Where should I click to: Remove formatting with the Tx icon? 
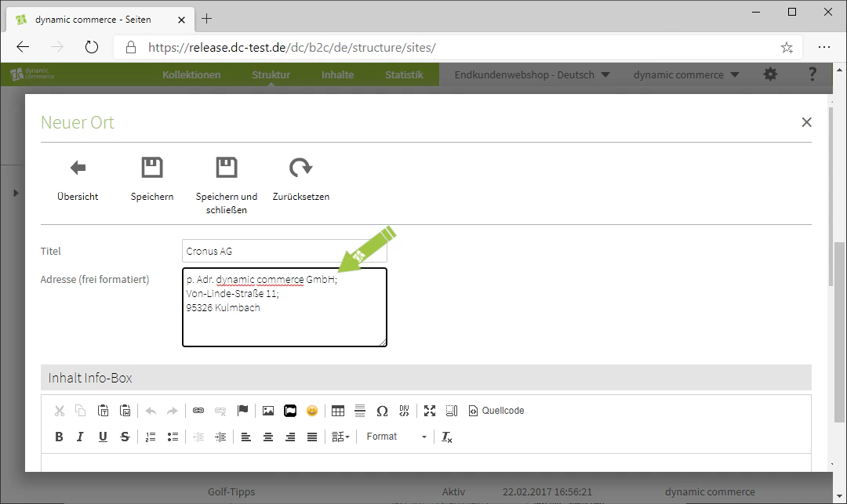point(447,437)
